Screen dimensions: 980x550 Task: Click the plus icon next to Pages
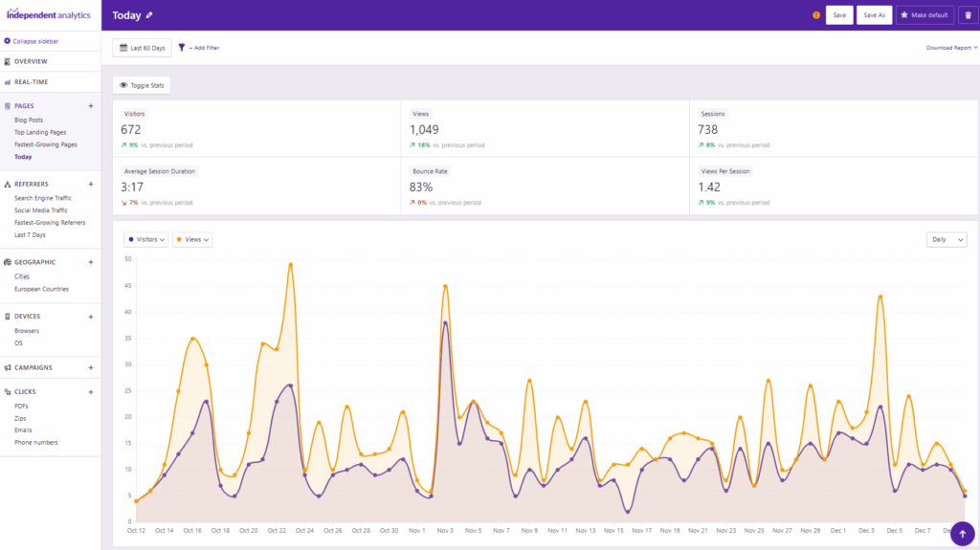(x=91, y=106)
